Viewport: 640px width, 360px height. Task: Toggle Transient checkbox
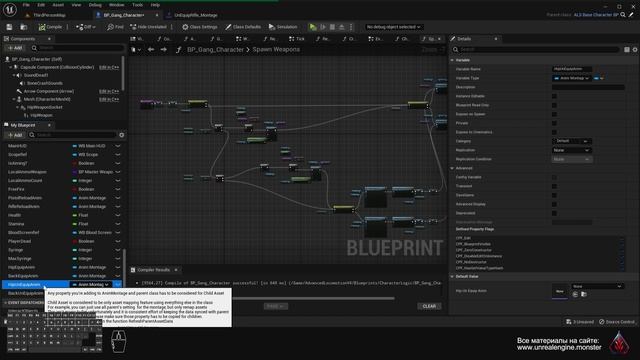pyautogui.click(x=554, y=186)
